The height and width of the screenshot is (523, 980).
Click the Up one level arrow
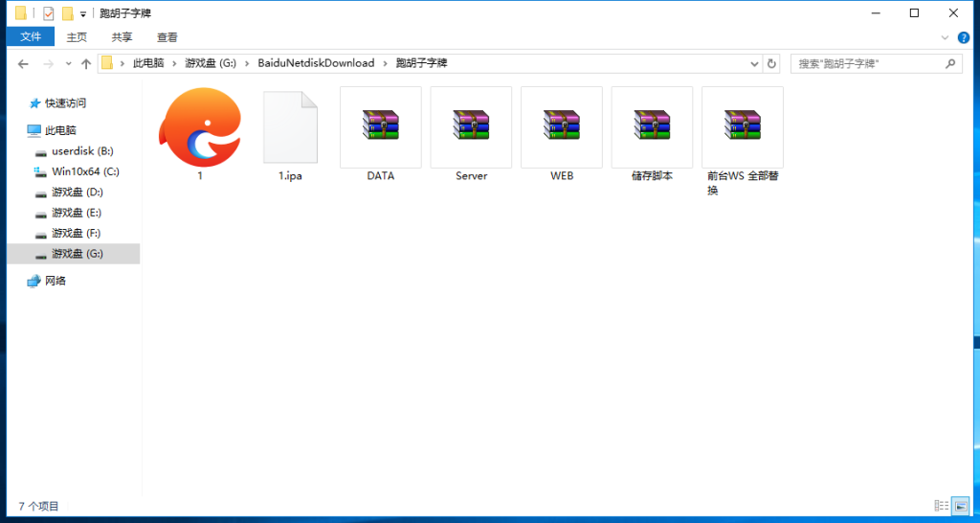[86, 64]
